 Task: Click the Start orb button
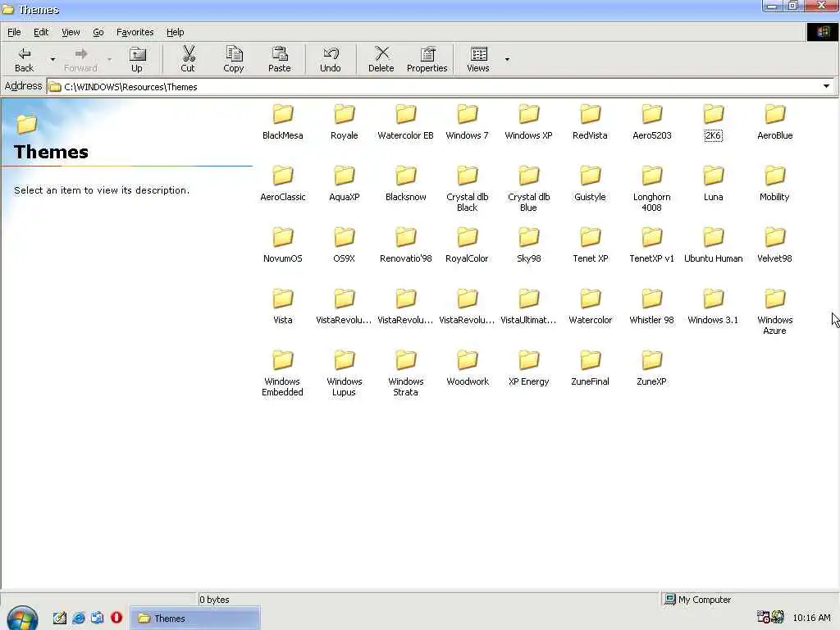pyautogui.click(x=22, y=618)
